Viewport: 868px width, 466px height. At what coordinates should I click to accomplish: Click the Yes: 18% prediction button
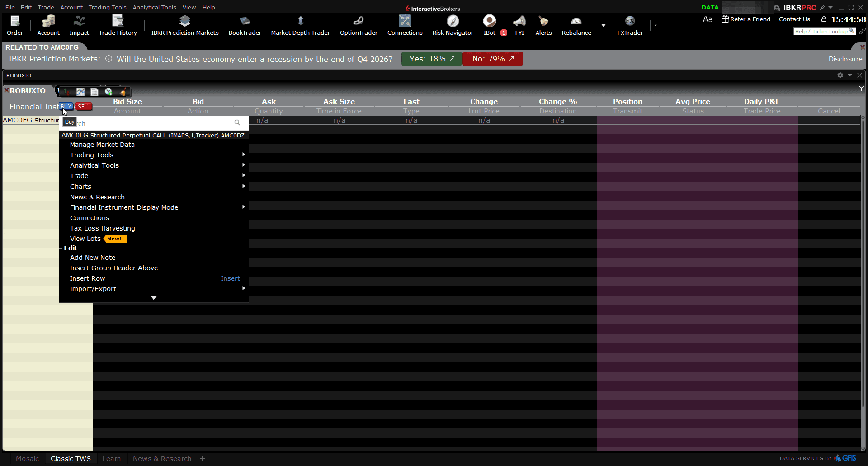(432, 59)
